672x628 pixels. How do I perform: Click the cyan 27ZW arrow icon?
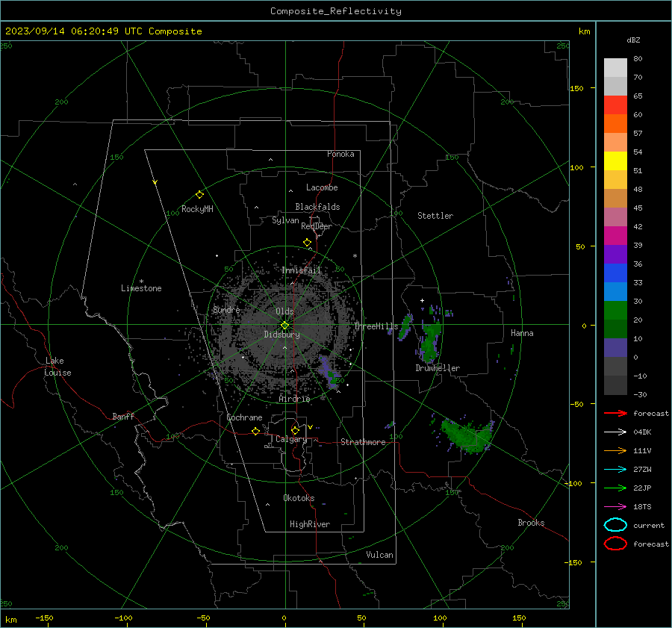615,470
